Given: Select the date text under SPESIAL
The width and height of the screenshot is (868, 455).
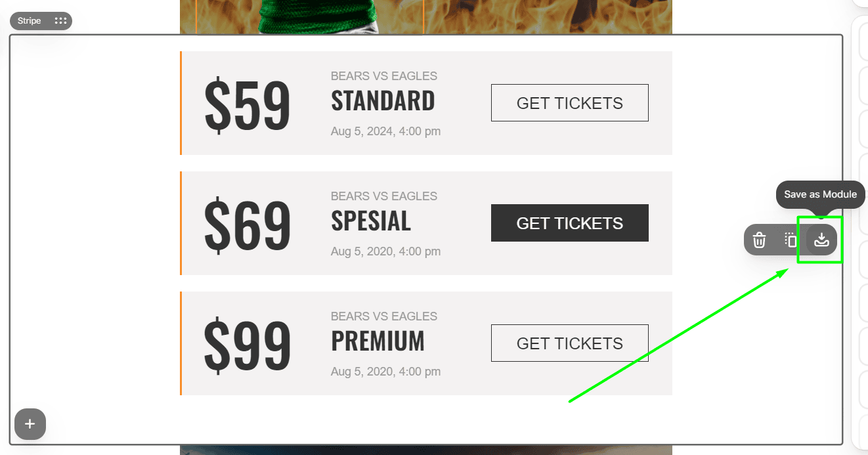Looking at the screenshot, I should 385,251.
